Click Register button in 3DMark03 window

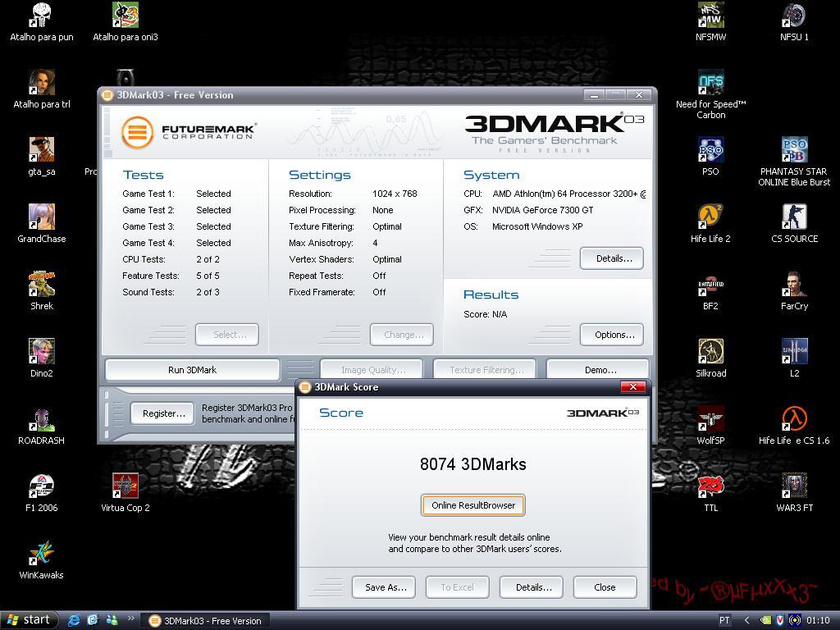point(162,413)
